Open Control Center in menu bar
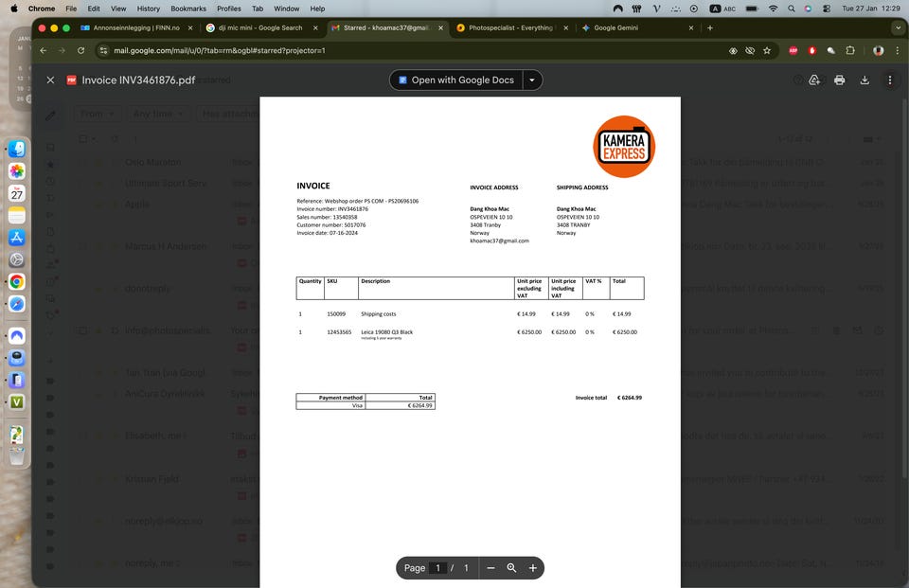 827,9
